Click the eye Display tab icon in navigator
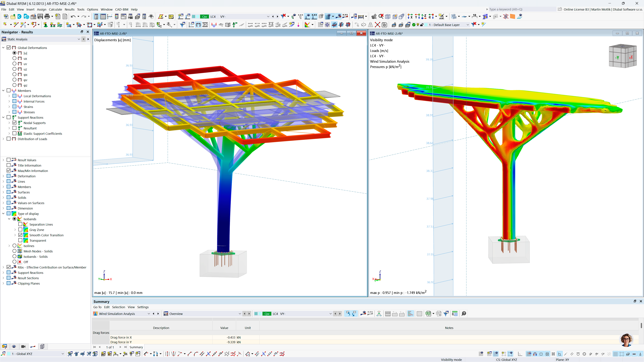 14,347
